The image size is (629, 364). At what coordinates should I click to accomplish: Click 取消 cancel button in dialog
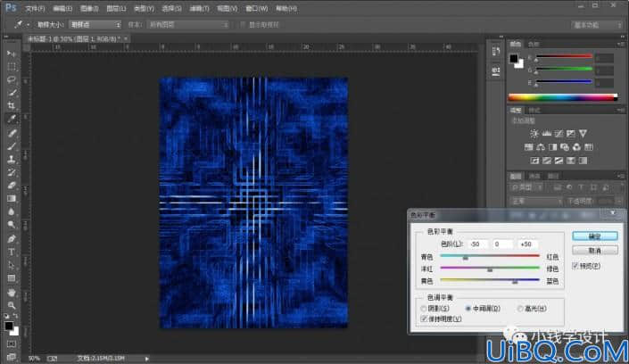[595, 251]
